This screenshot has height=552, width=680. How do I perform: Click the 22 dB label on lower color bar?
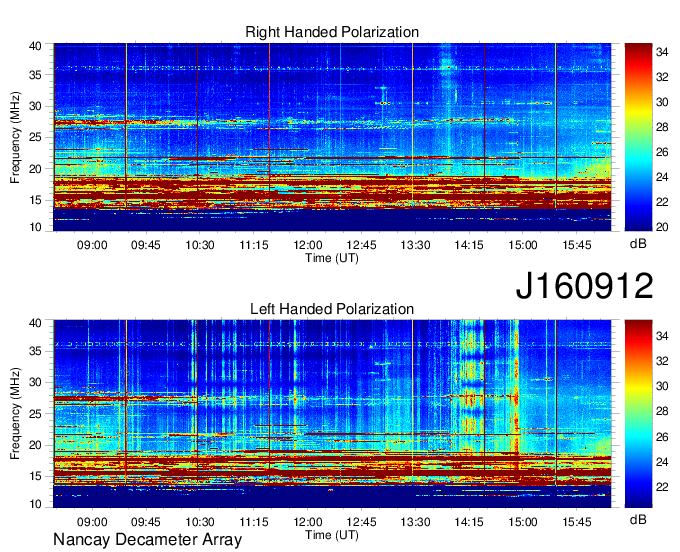[662, 487]
